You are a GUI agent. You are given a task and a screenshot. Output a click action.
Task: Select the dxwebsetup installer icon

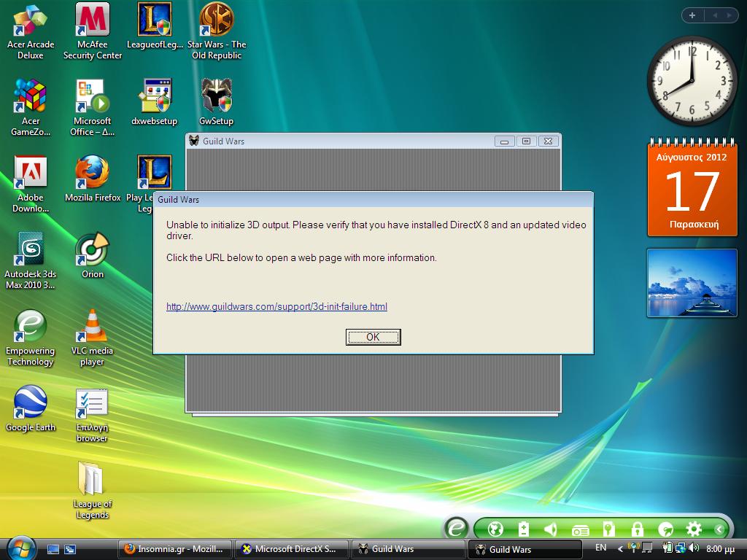click(155, 103)
